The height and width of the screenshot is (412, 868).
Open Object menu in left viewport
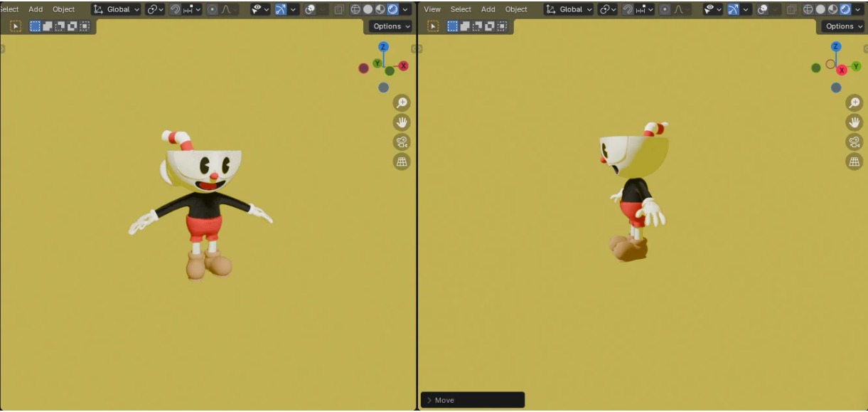click(x=64, y=9)
